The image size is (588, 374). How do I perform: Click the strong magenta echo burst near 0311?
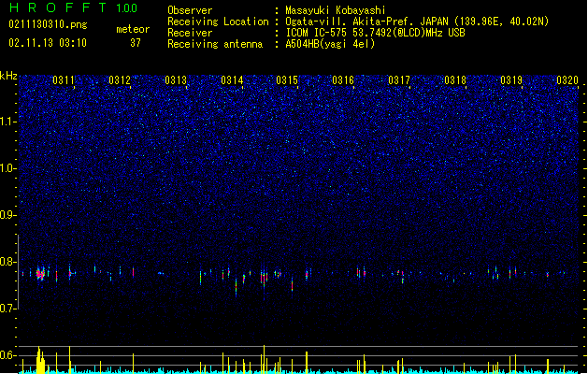pos(40,274)
